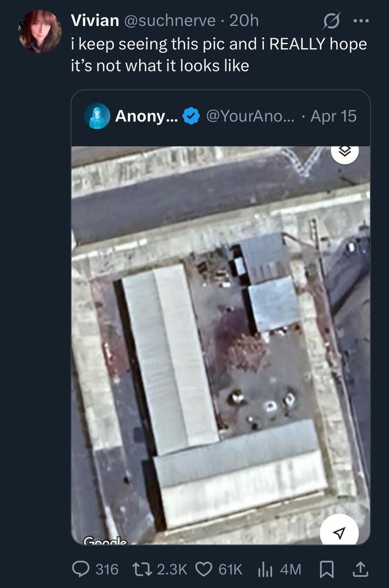
Task: Like the tweet with heart icon
Action: coord(204,569)
